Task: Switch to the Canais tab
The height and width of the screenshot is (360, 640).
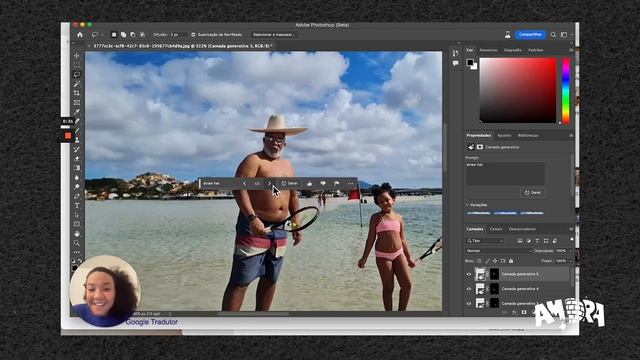Action: 496,229
